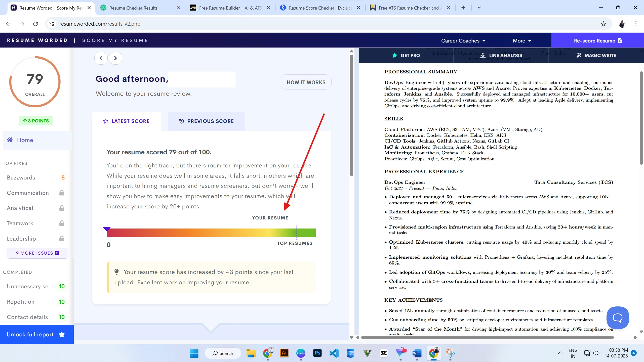Viewport: 644px width, 362px height.
Task: Click the score gradient bar
Action: pyautogui.click(x=211, y=233)
